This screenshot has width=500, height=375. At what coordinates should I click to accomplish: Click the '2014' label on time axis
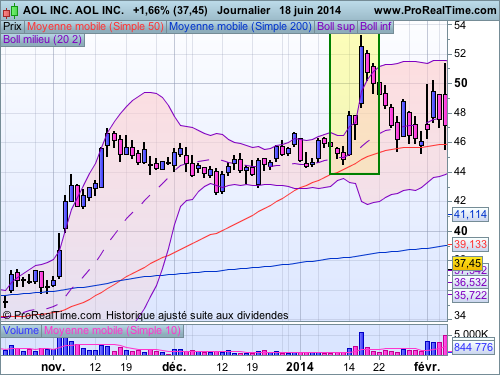tap(300, 367)
